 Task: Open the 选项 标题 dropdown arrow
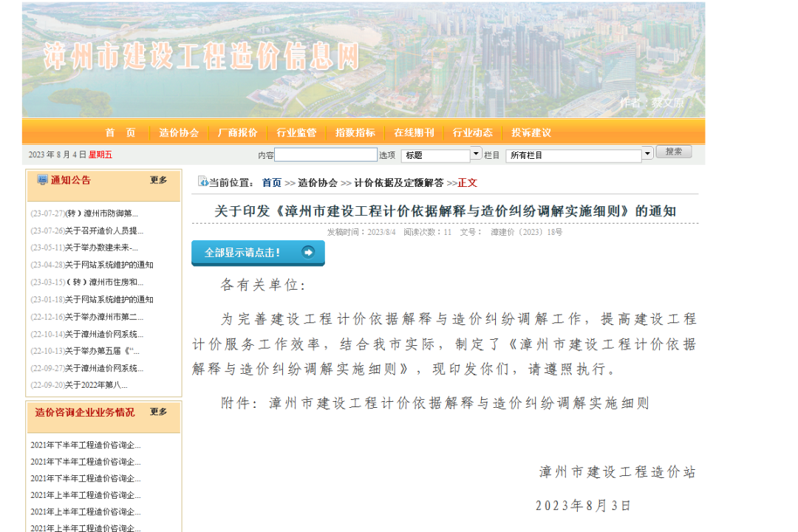(476, 153)
